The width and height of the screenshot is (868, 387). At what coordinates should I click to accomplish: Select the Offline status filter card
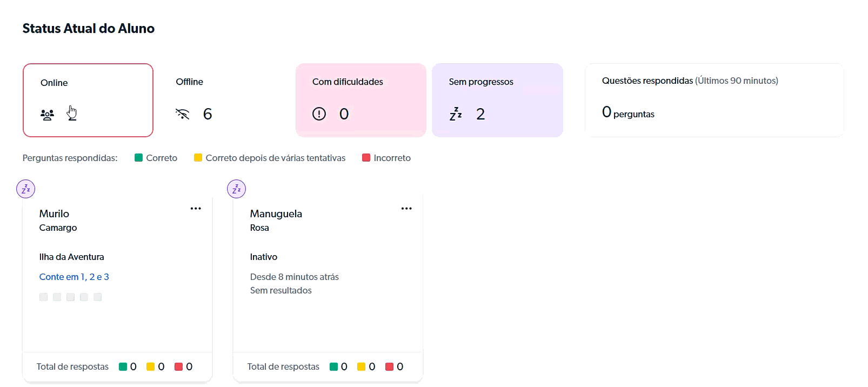(x=224, y=100)
